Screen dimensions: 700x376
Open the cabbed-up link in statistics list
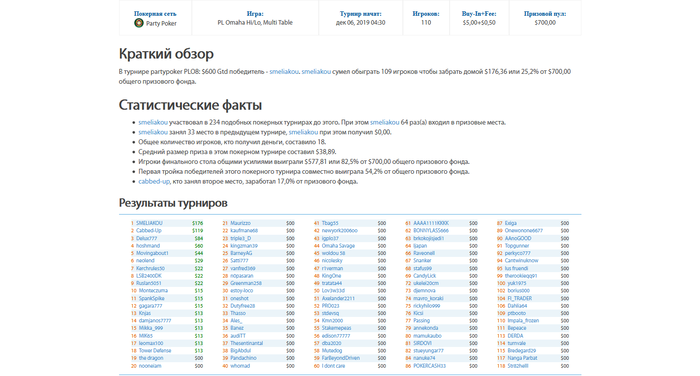[x=154, y=181]
